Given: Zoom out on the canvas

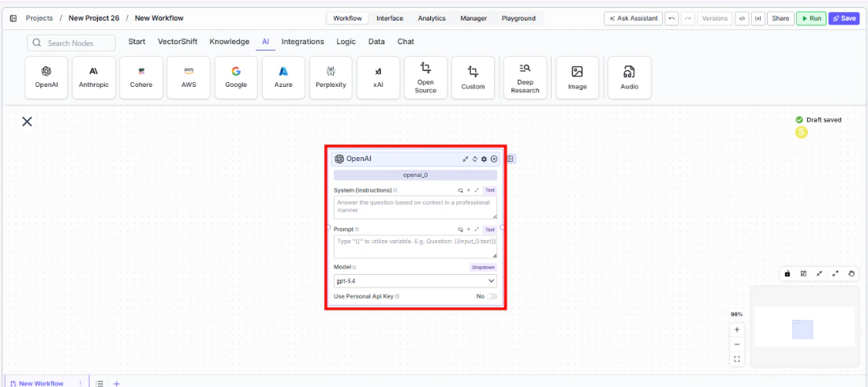Looking at the screenshot, I should pyautogui.click(x=737, y=344).
